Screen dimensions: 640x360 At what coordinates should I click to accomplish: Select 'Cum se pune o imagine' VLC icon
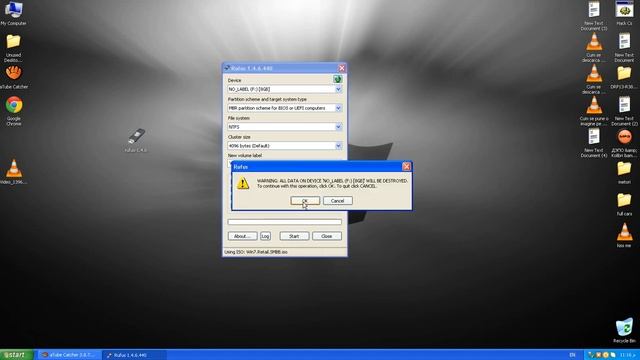coord(594,111)
